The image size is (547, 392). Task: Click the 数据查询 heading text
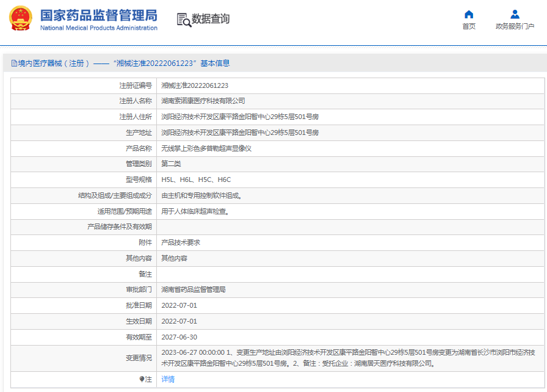(211, 19)
